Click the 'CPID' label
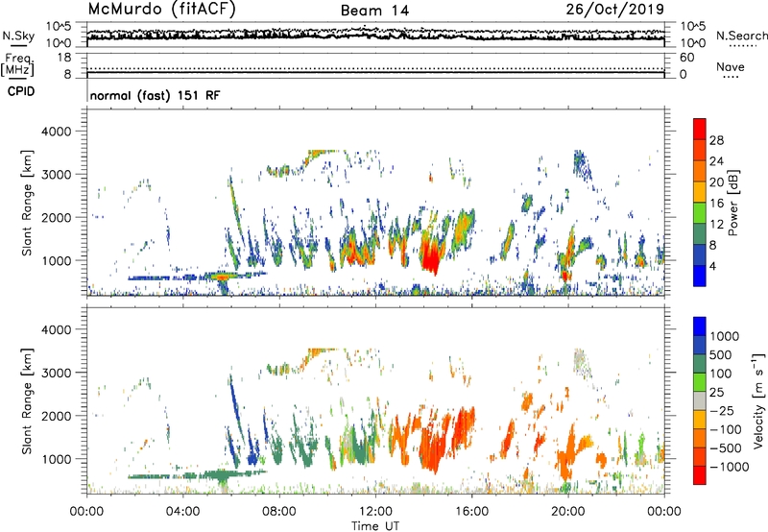Image resolution: width=768 pixels, height=532 pixels. click(21, 91)
